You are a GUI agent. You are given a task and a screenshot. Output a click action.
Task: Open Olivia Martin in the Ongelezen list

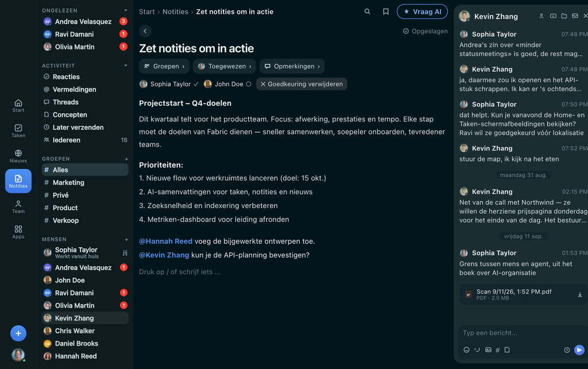coord(85,47)
